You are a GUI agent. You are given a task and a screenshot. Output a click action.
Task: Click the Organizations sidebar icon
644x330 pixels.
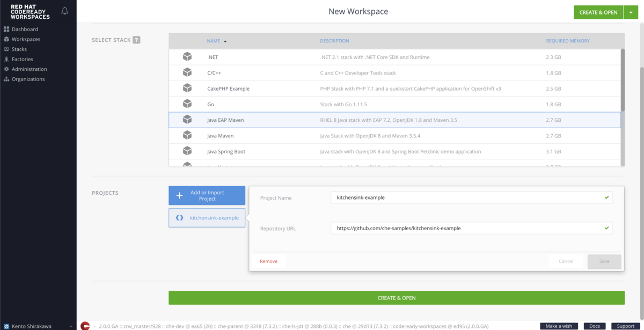click(x=6, y=79)
